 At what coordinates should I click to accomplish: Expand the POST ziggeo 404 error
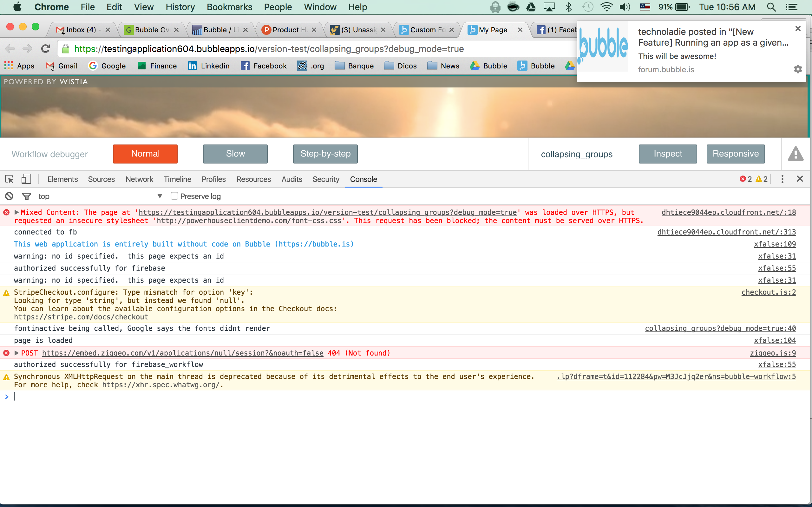click(x=16, y=353)
